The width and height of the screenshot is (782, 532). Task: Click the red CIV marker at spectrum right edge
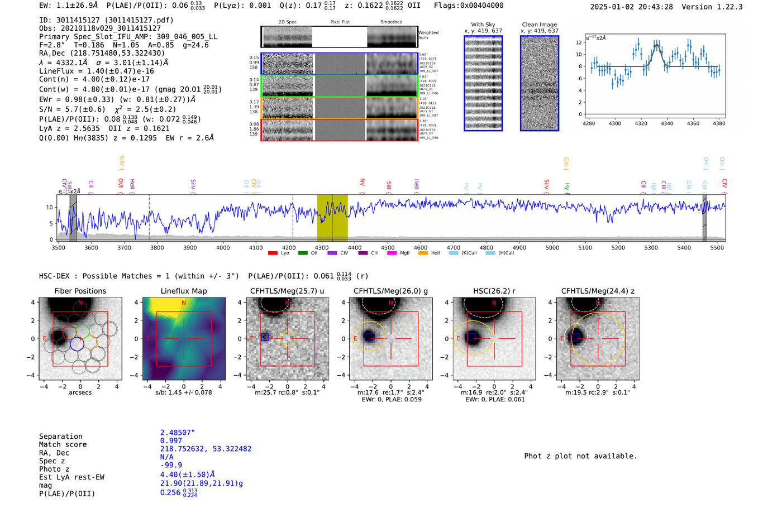pos(724,185)
